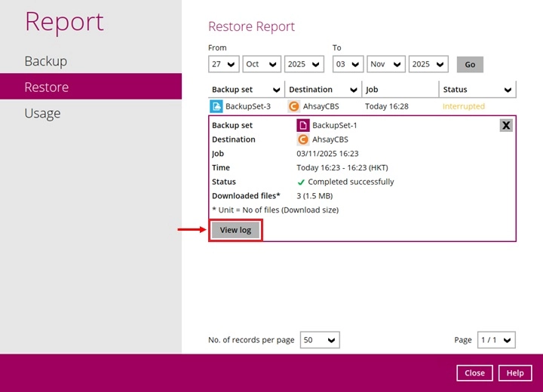The image size is (543, 392).
Task: Click the Today 16:28 job cell
Action: (x=386, y=106)
